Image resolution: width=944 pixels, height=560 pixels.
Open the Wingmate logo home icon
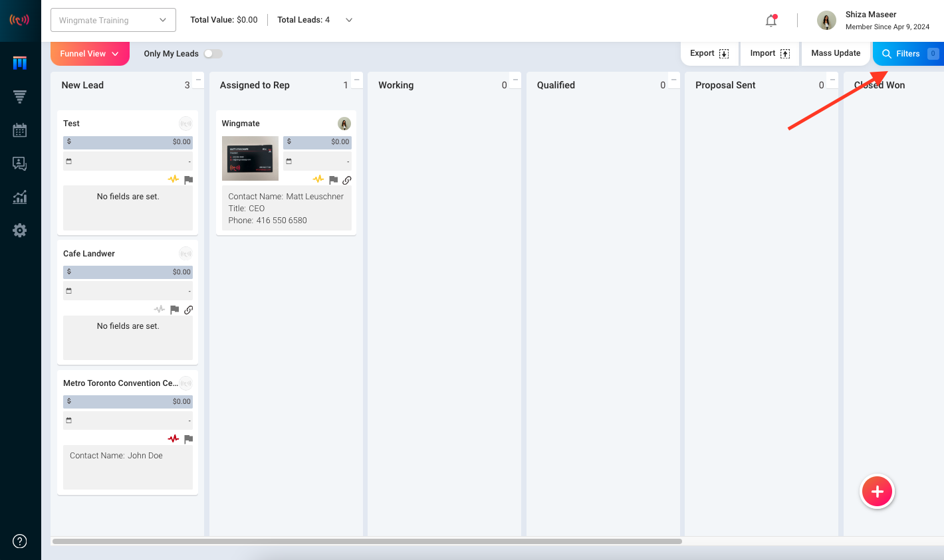coord(19,20)
